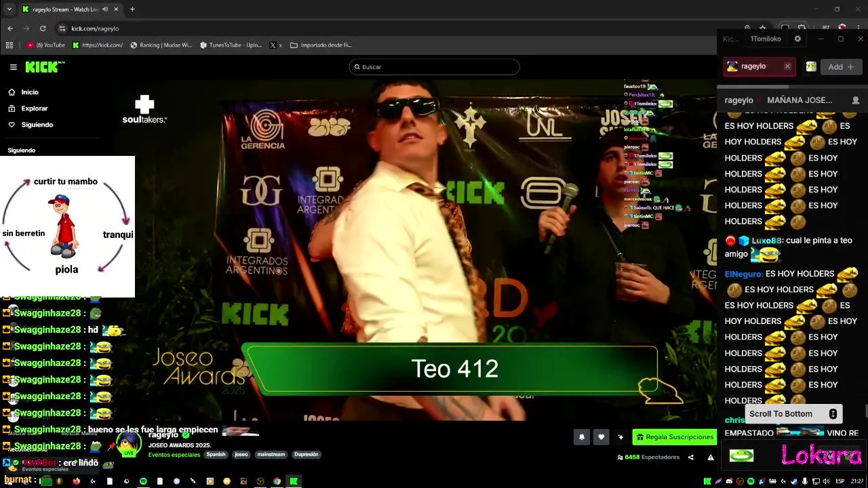Open a new browser tab
868x488 pixels.
132,9
